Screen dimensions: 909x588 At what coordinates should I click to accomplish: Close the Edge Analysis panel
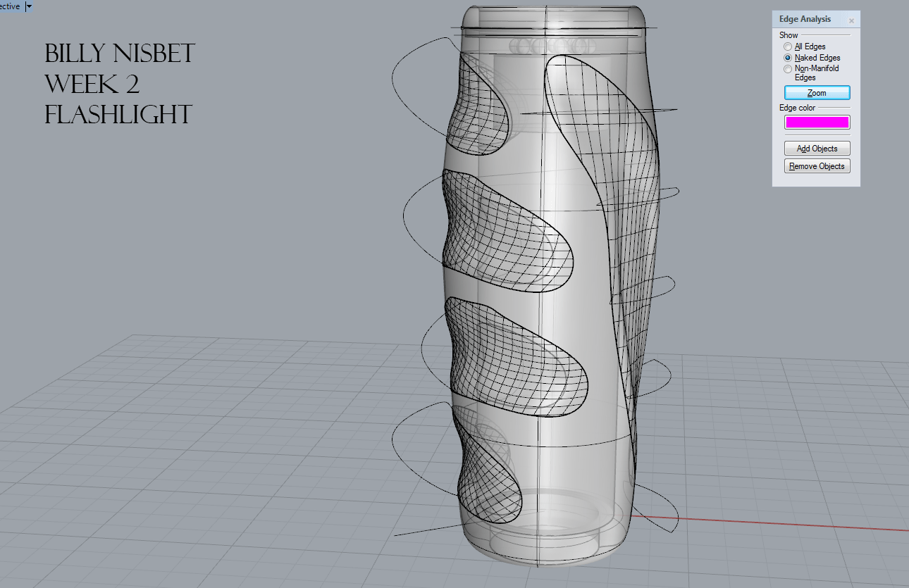(x=851, y=21)
